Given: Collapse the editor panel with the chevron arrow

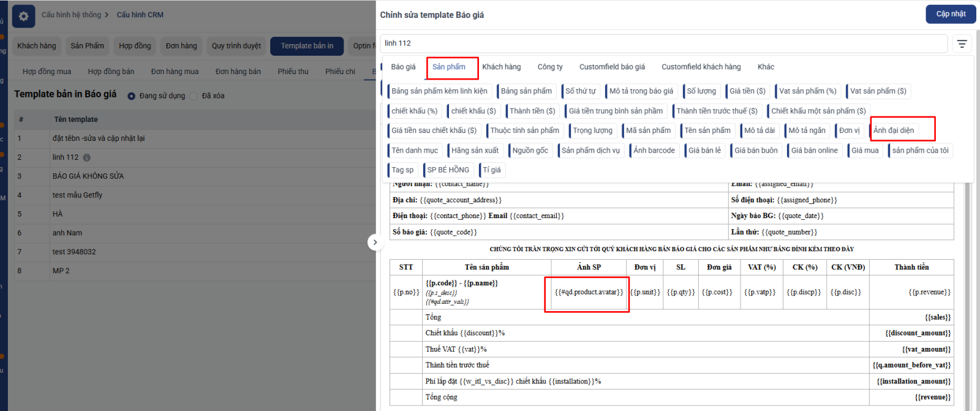Looking at the screenshot, I should point(375,243).
